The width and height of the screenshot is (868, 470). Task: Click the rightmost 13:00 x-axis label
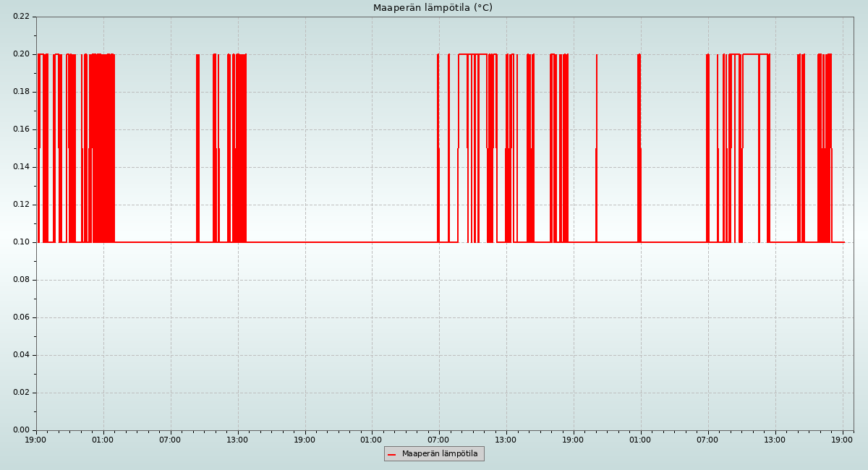tap(775, 440)
